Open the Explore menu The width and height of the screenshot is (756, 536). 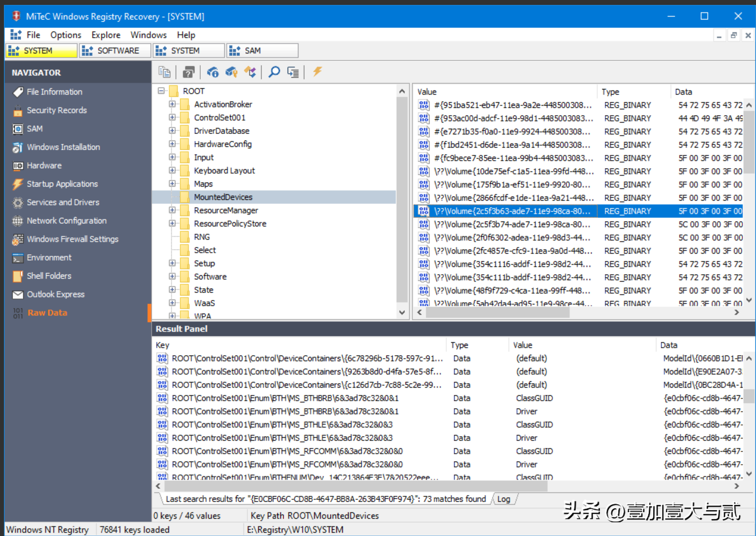coord(106,35)
